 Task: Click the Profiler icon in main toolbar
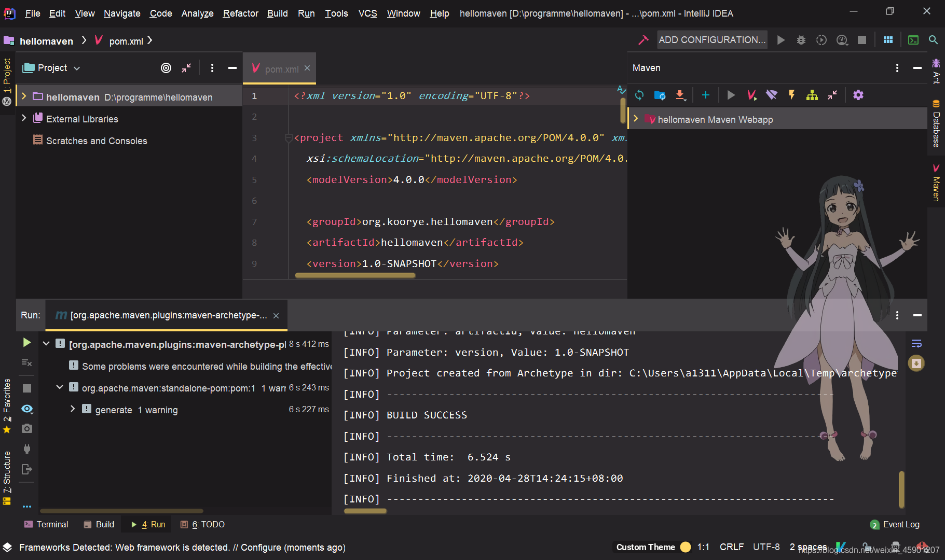point(842,40)
